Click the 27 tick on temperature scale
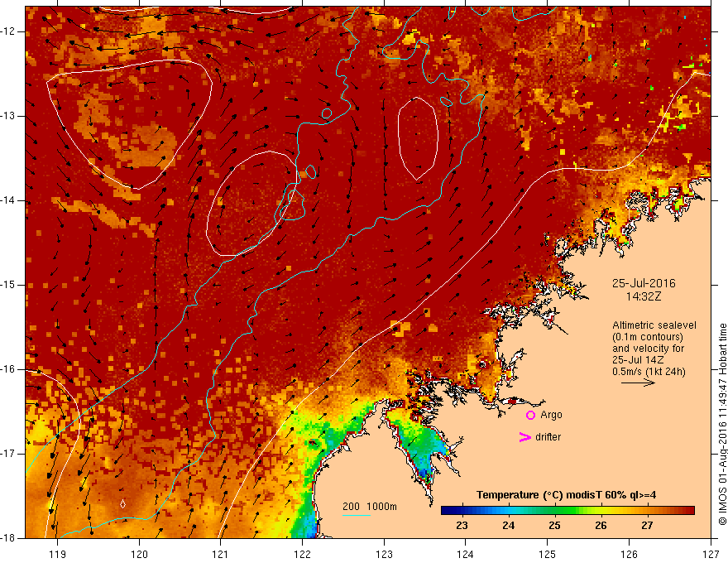The image size is (728, 563). [647, 526]
